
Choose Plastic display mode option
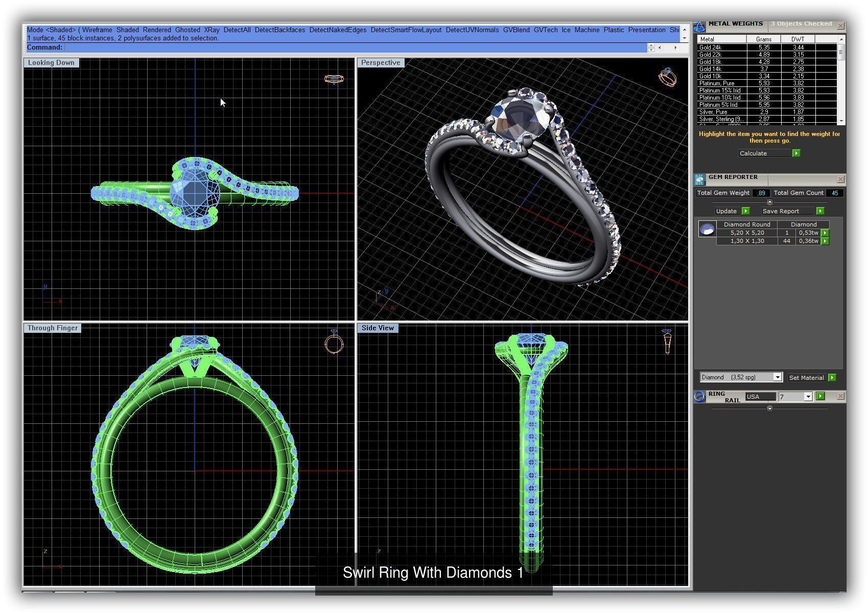pyautogui.click(x=614, y=30)
